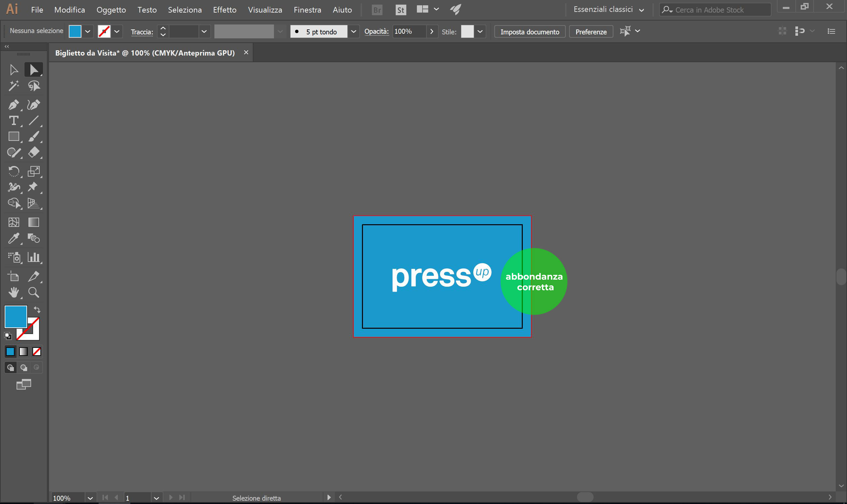847x504 pixels.
Task: Set fill to None mode
Action: coord(37,352)
